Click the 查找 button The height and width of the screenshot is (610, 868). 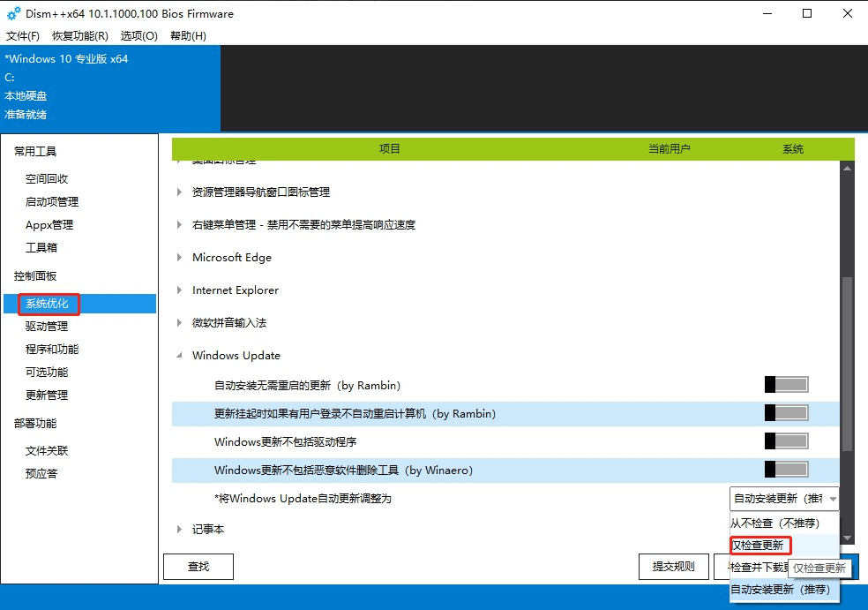(198, 567)
